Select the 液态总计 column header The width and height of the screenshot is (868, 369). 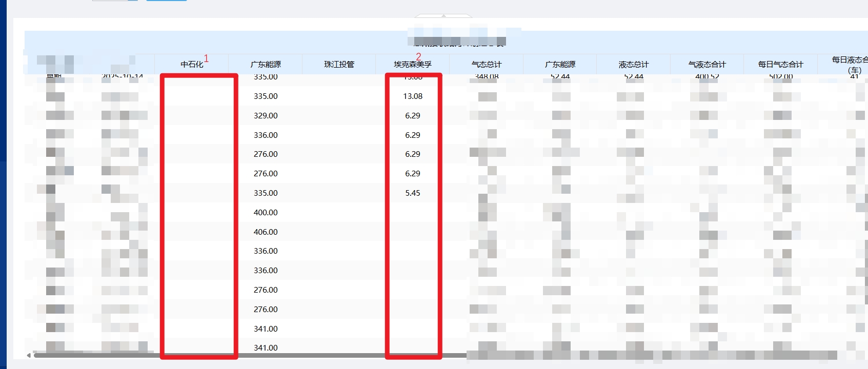(x=634, y=65)
